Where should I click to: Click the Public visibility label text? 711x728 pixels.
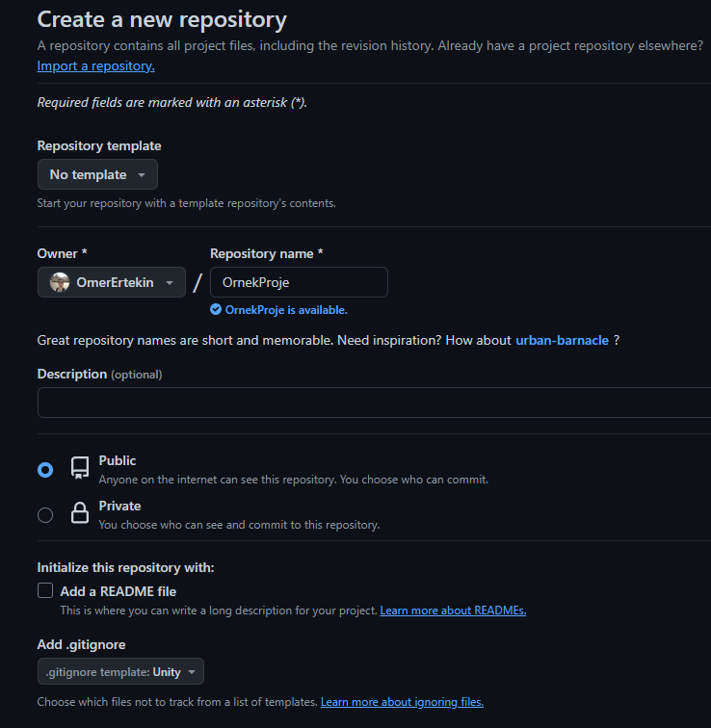tap(118, 460)
